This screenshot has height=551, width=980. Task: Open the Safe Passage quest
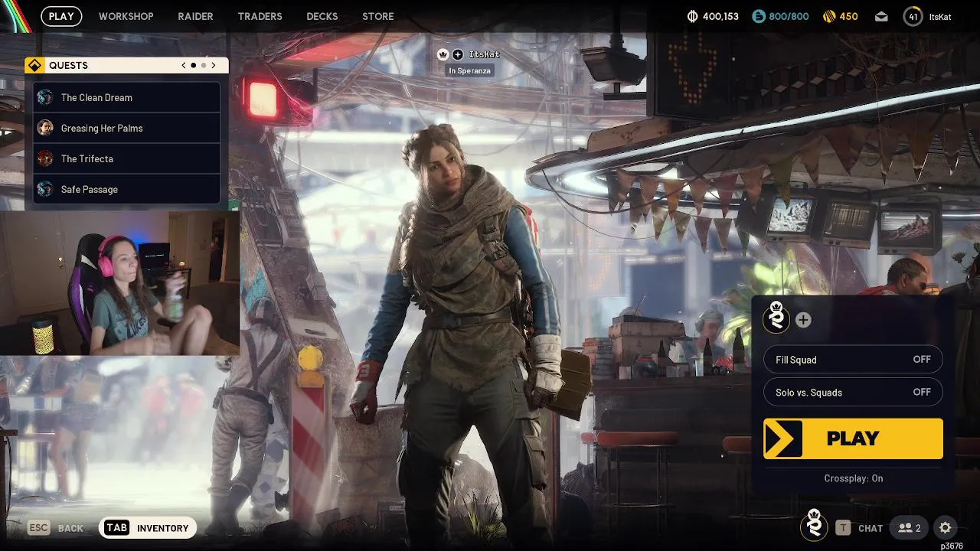(127, 189)
